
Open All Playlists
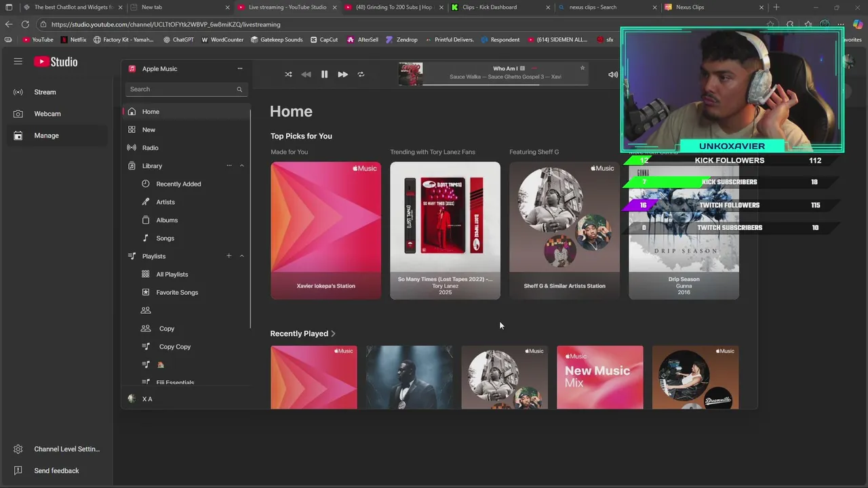(x=172, y=274)
